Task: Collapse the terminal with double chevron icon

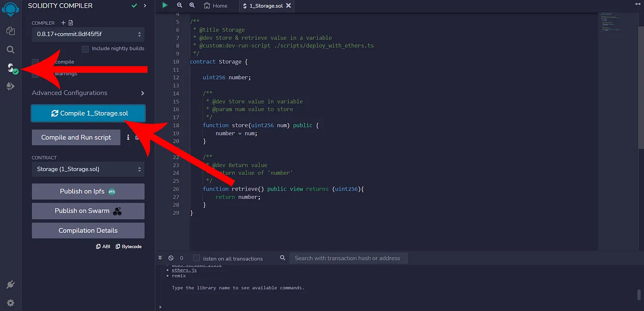Action: [160, 258]
